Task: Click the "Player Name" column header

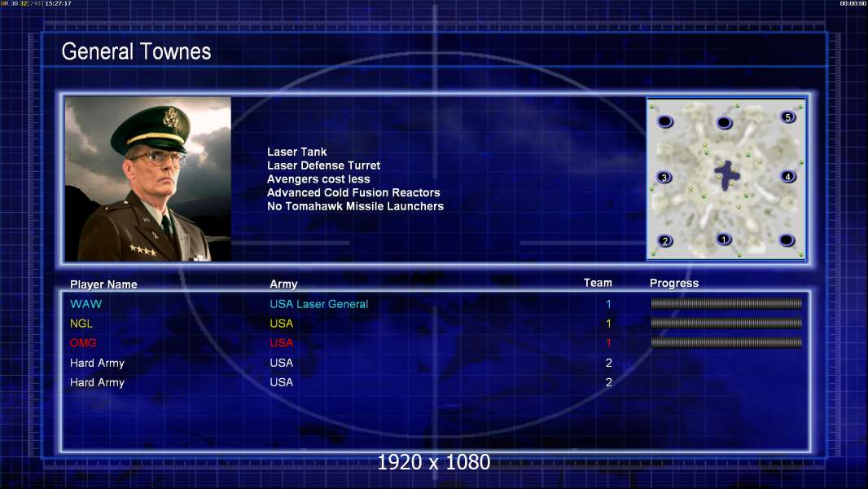Action: (x=103, y=284)
